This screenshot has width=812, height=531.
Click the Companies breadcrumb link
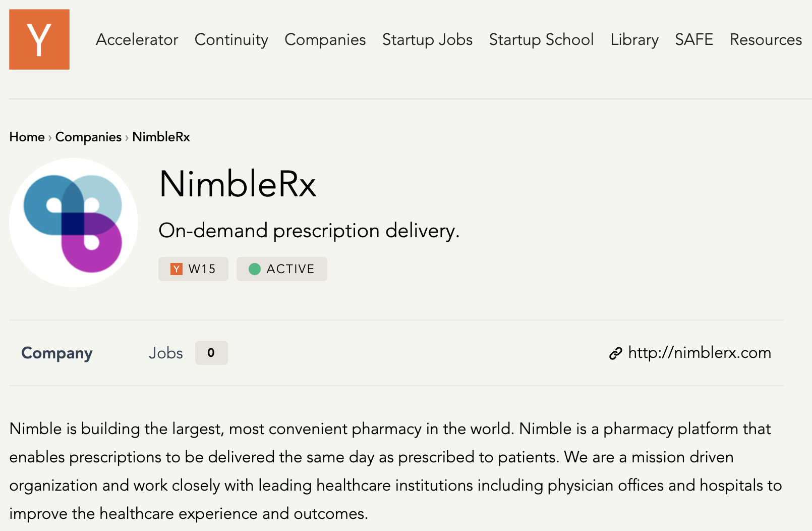tap(88, 137)
